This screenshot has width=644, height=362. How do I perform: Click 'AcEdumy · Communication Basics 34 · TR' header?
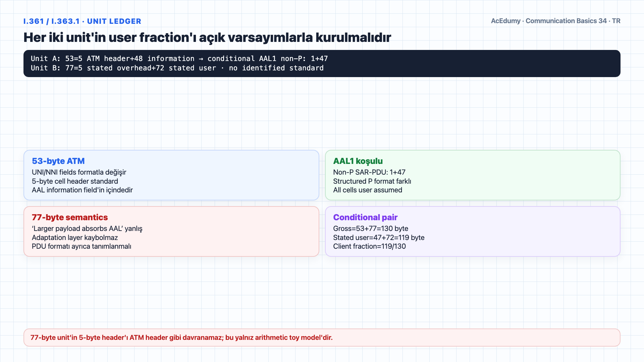pyautogui.click(x=555, y=21)
